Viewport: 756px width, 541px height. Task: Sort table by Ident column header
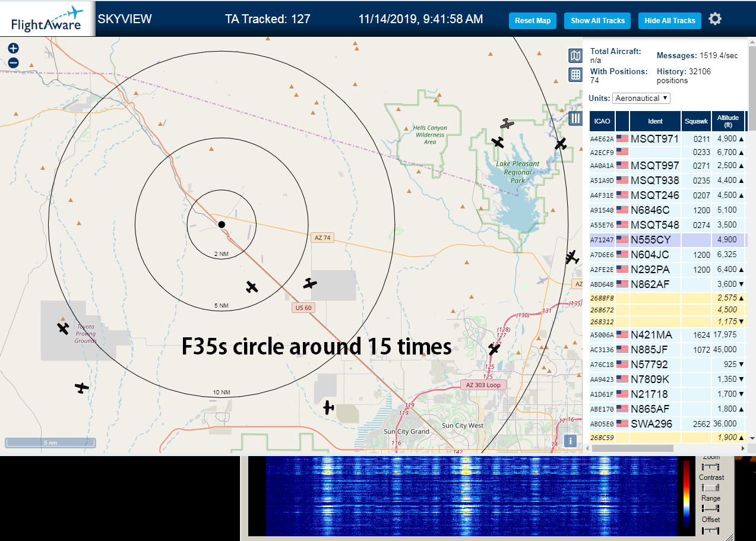coord(655,121)
